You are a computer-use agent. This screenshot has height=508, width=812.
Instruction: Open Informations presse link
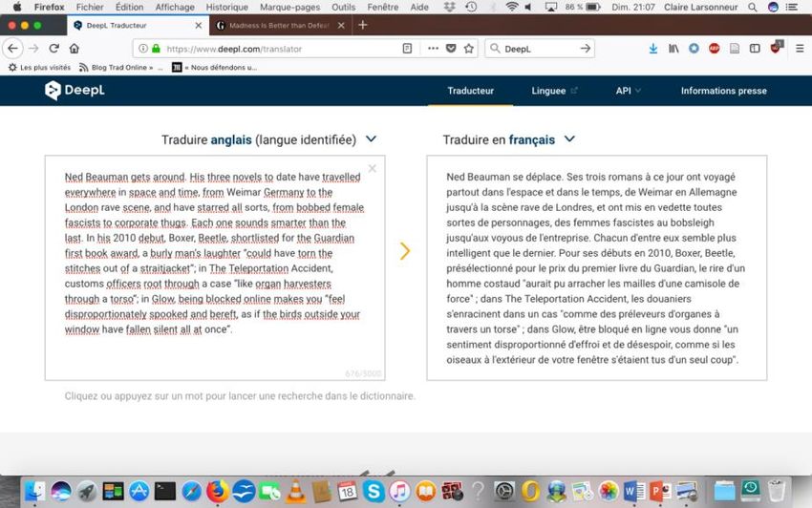723,91
